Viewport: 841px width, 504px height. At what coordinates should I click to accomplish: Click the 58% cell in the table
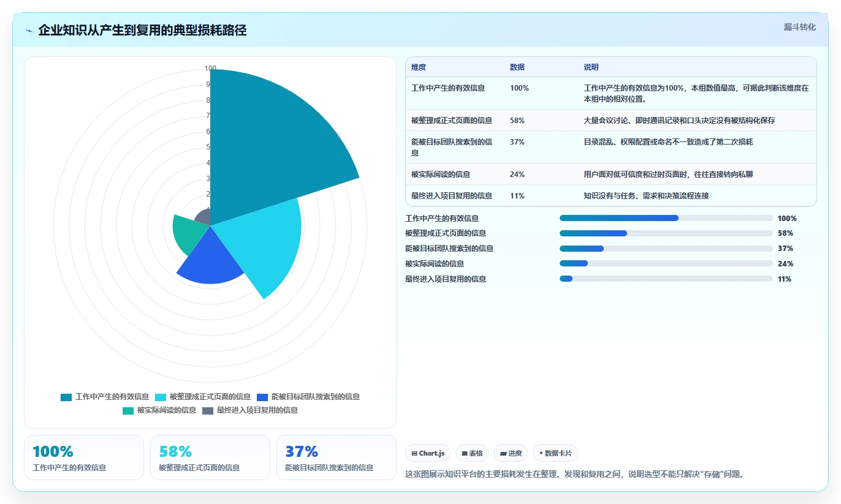point(517,121)
